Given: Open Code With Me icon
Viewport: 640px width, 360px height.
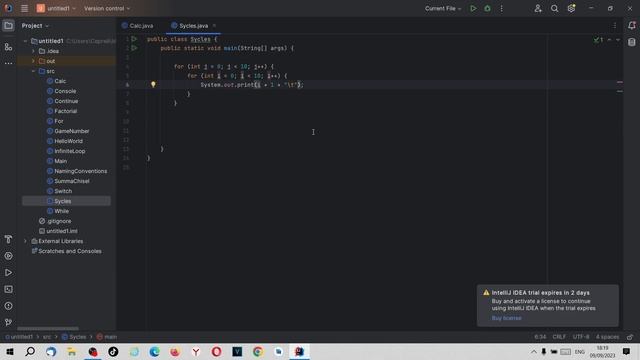Looking at the screenshot, I should point(538,8).
